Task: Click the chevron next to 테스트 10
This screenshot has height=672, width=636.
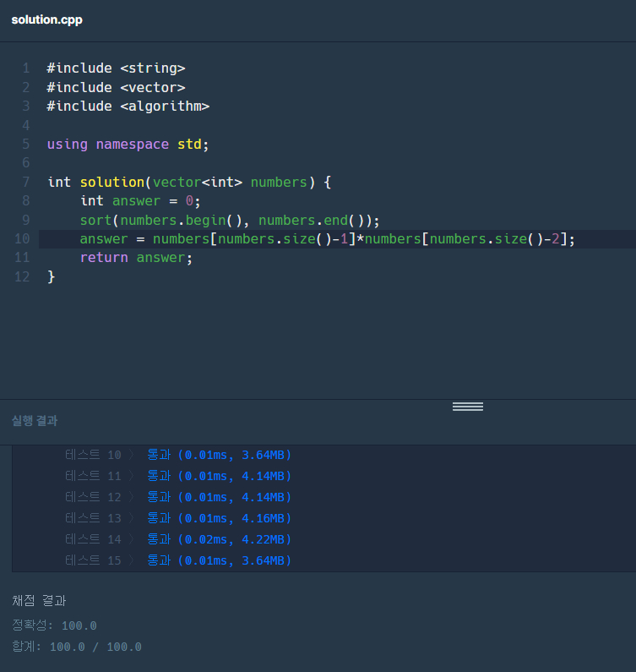Action: coord(132,455)
